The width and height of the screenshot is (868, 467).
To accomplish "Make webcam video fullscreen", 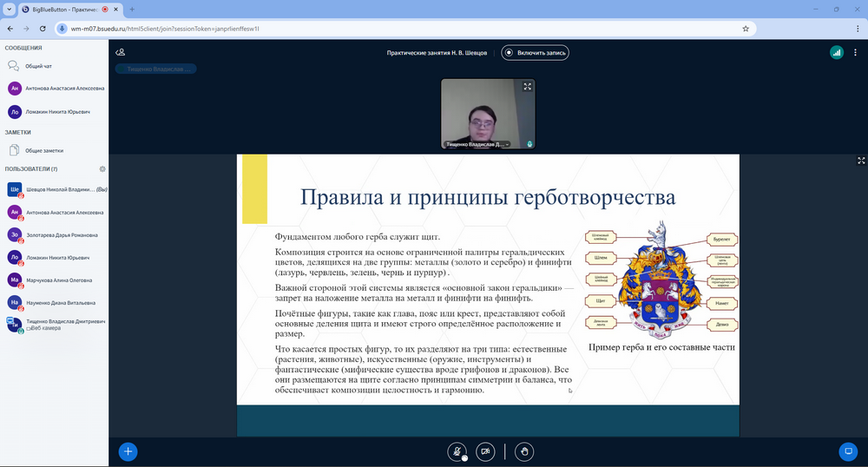I will tap(527, 87).
